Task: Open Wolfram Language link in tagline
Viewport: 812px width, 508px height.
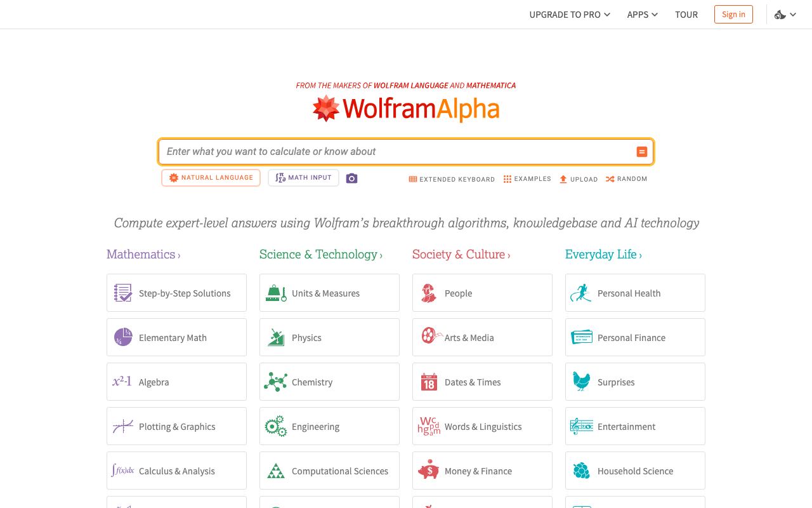Action: tap(410, 85)
